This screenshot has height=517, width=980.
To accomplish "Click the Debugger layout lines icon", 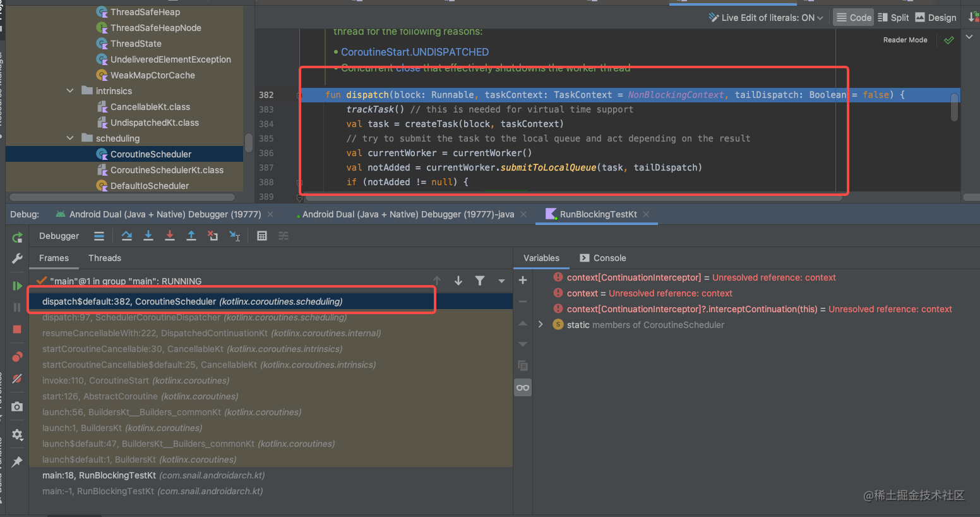I will coord(99,236).
